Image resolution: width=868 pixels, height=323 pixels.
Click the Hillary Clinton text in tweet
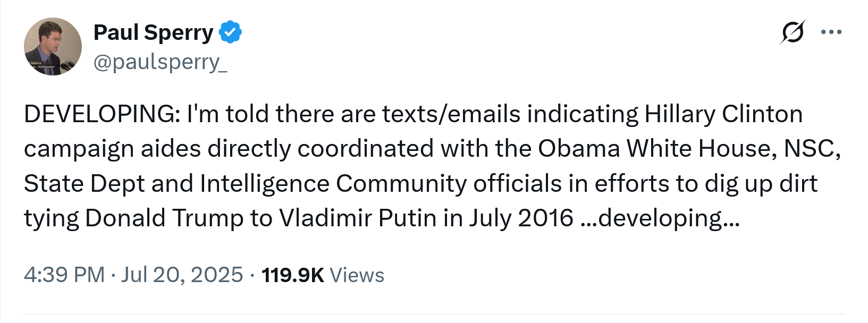(723, 114)
